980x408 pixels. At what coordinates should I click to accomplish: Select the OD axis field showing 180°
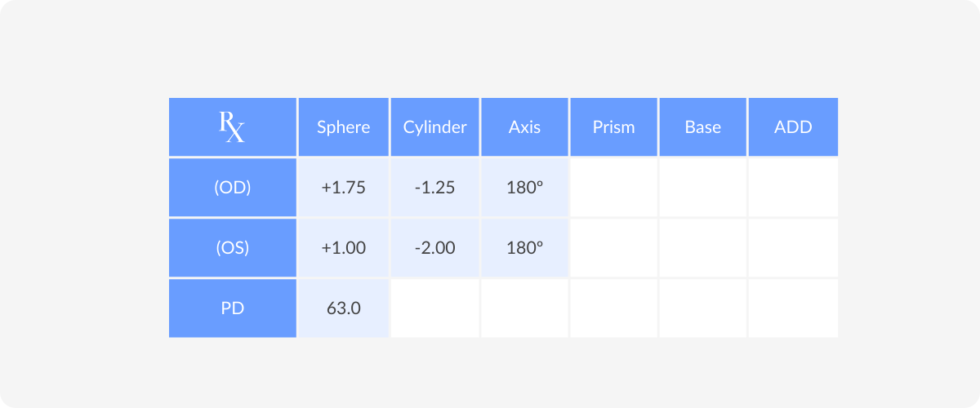(525, 188)
